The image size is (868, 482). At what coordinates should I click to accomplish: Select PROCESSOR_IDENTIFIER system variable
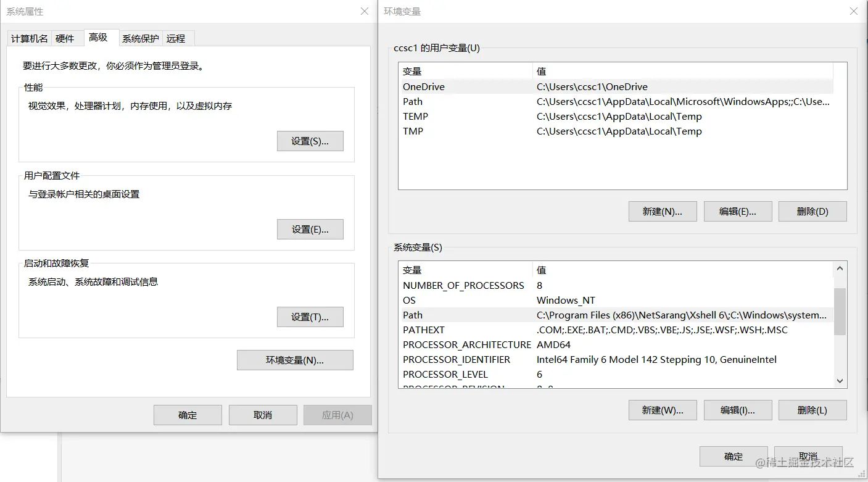[x=616, y=359]
